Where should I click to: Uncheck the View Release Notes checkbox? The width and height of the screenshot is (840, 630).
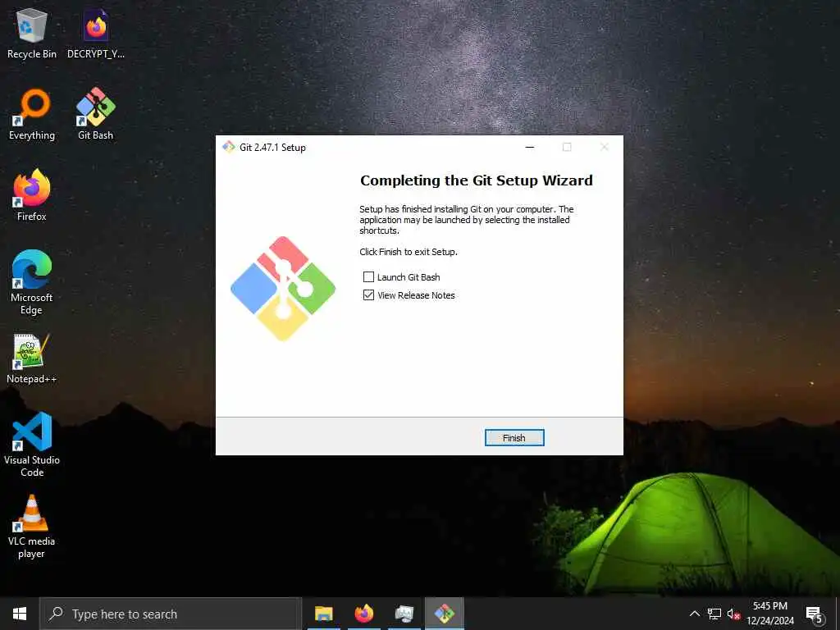tap(368, 295)
